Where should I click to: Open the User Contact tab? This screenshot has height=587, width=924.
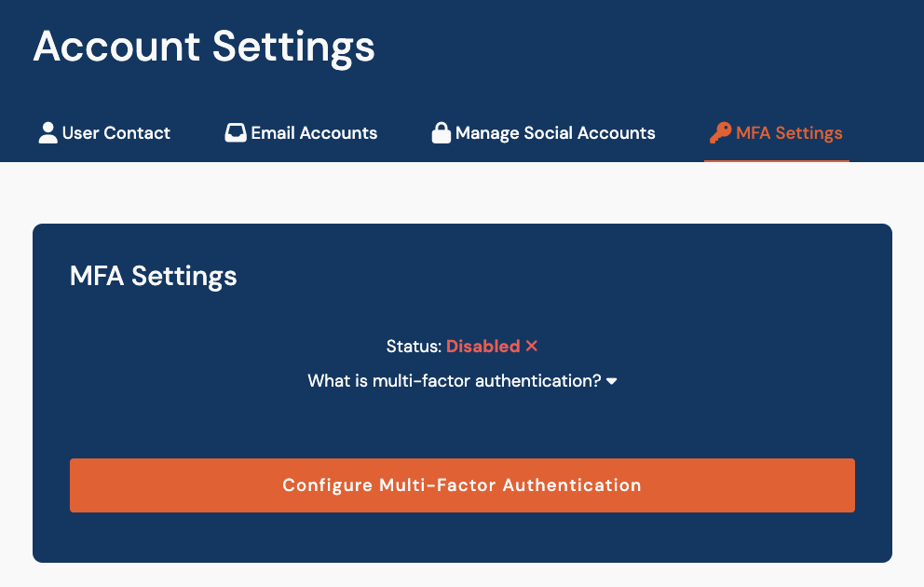pos(115,132)
